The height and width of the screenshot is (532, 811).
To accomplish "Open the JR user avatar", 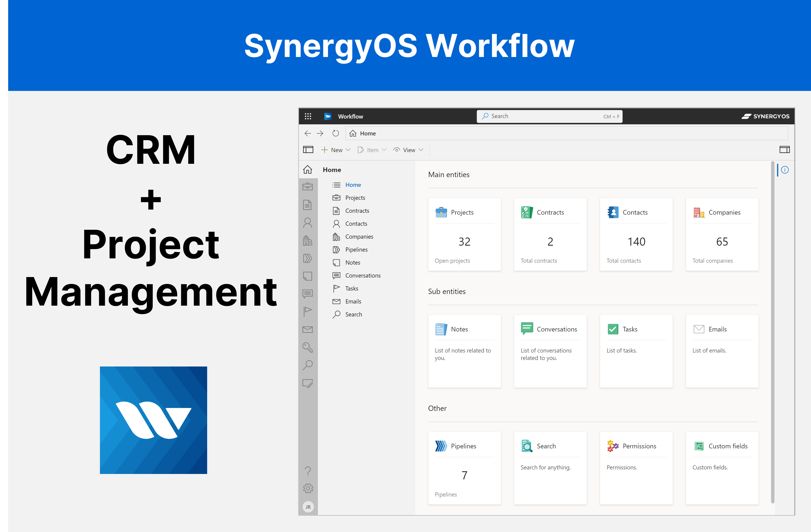I will (308, 507).
